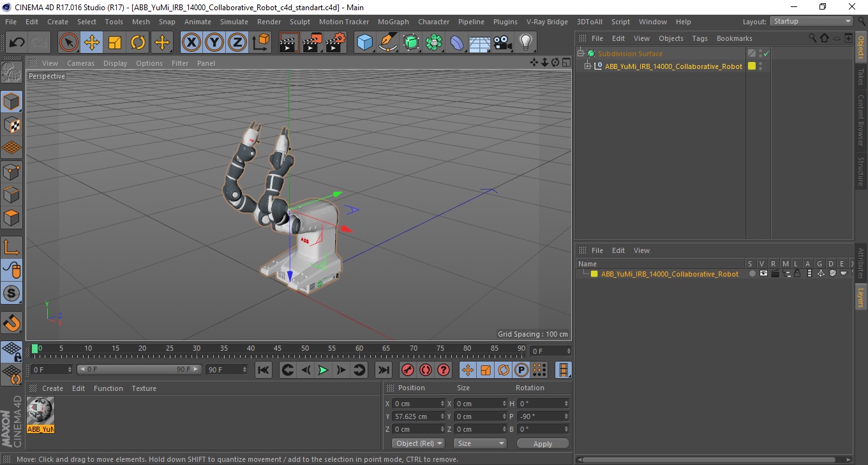The width and height of the screenshot is (868, 465).
Task: Toggle viewport Solo S icon
Action: (x=11, y=293)
